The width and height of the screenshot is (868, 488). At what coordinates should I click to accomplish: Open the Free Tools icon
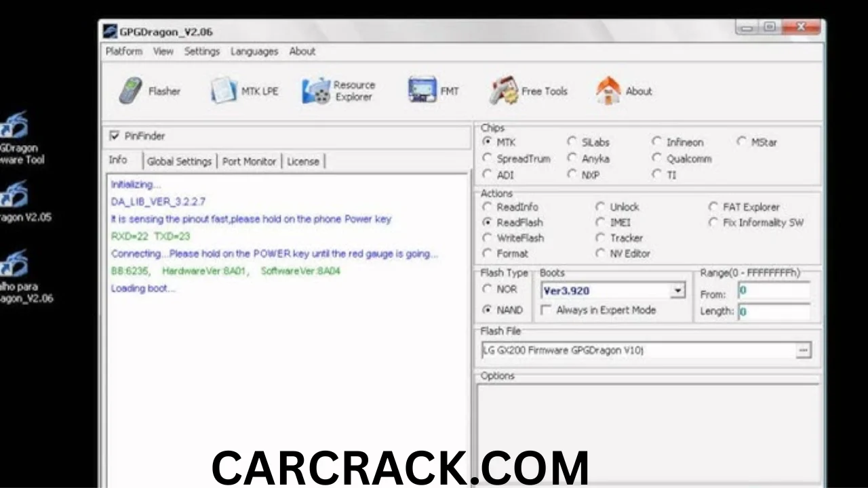click(504, 91)
